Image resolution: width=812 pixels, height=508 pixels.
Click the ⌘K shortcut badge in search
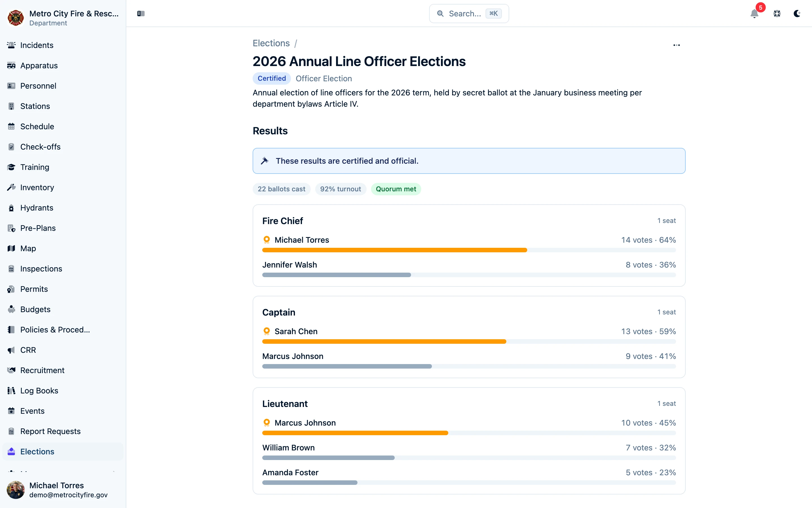pyautogui.click(x=494, y=14)
